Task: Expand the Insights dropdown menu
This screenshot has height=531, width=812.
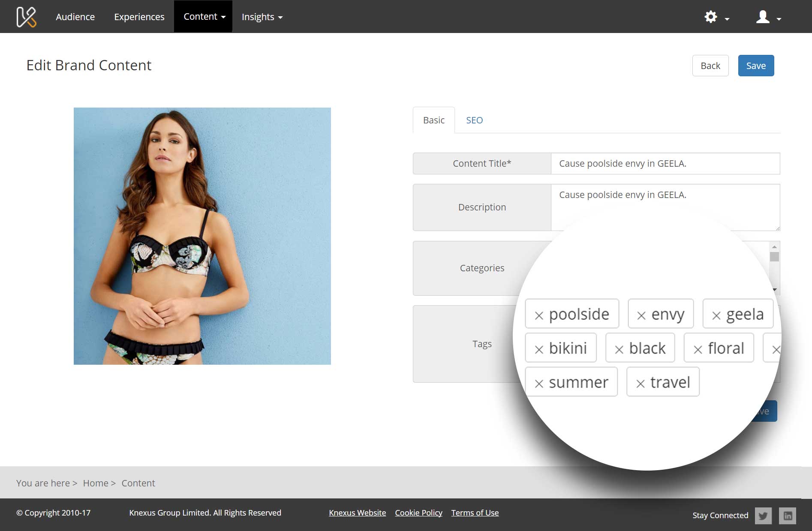Action: point(262,17)
